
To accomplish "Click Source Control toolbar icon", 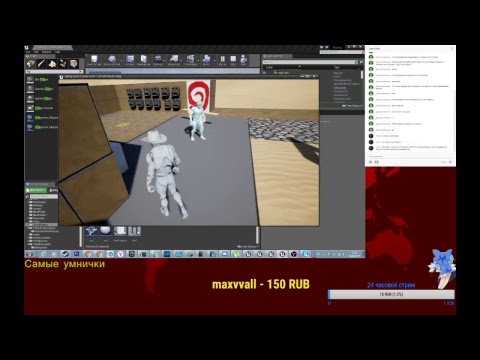I will tap(112, 60).
